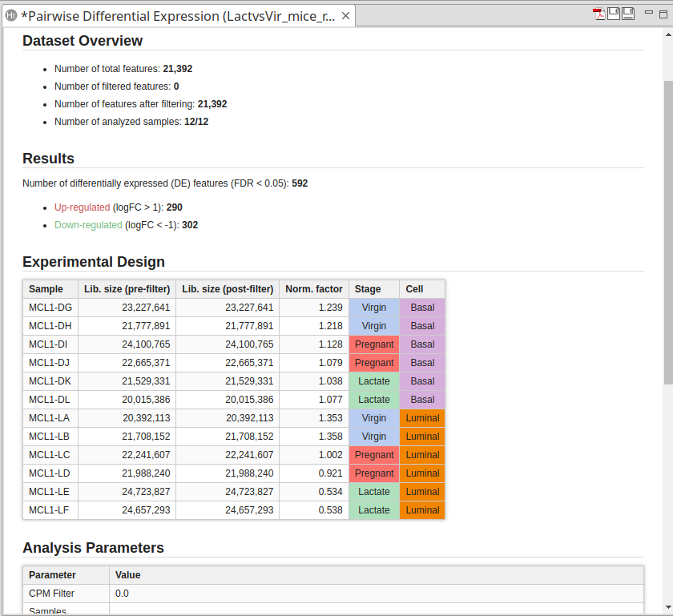Image resolution: width=673 pixels, height=616 pixels.
Task: Open the Down-regulated features link
Action: [x=88, y=225]
